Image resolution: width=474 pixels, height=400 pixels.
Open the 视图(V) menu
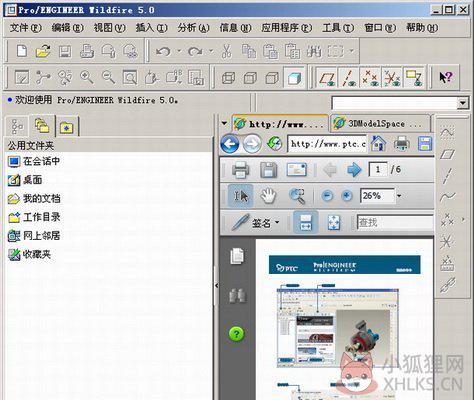109,28
